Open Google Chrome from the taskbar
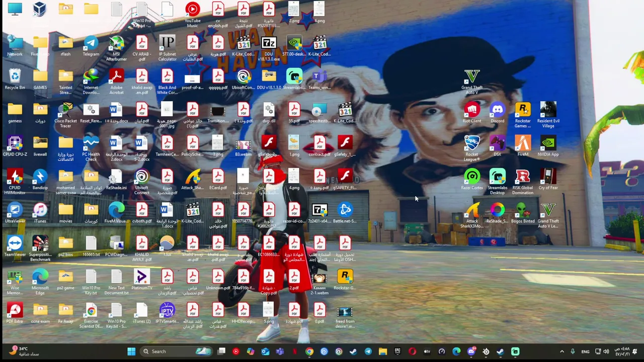 [x=309, y=351]
